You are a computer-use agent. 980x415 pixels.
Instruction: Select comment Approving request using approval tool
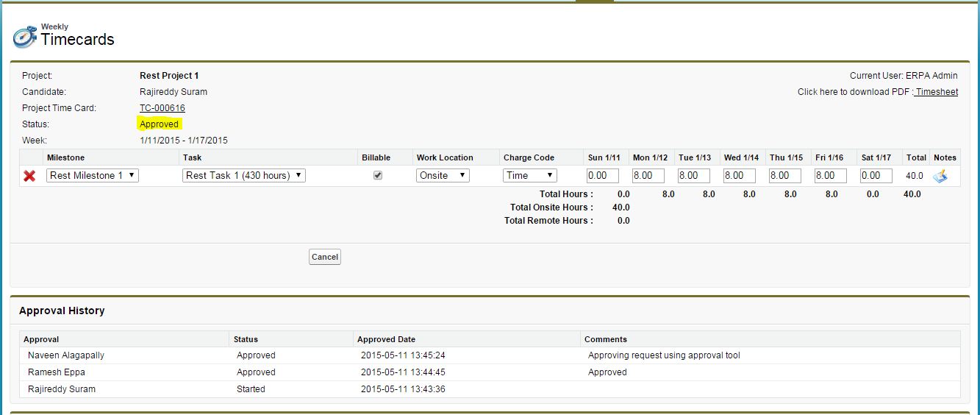(664, 355)
